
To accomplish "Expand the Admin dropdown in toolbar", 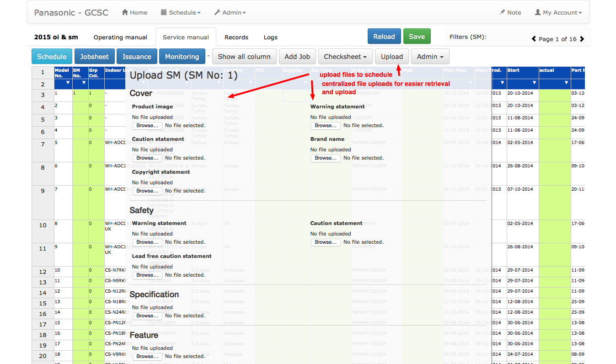I will pyautogui.click(x=430, y=57).
